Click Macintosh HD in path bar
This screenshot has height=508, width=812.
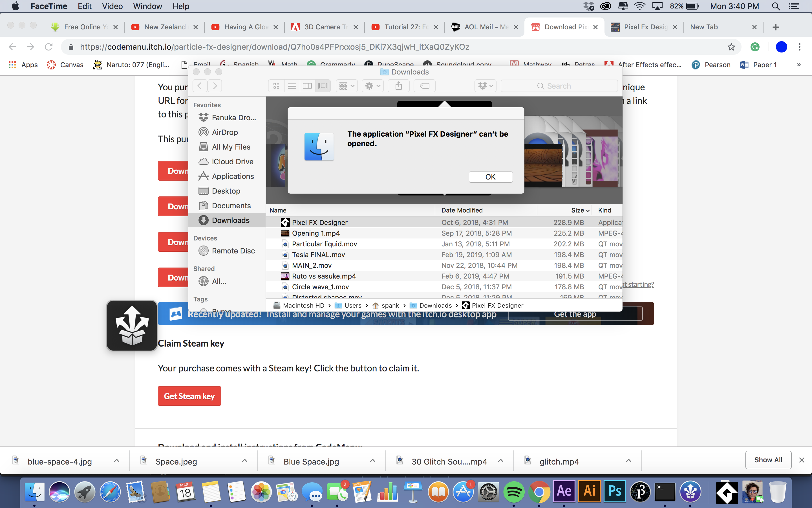click(299, 305)
